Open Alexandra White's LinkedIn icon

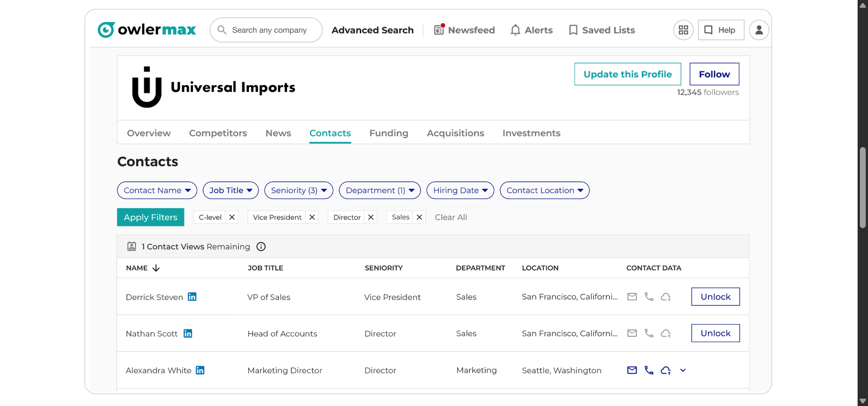coord(200,370)
